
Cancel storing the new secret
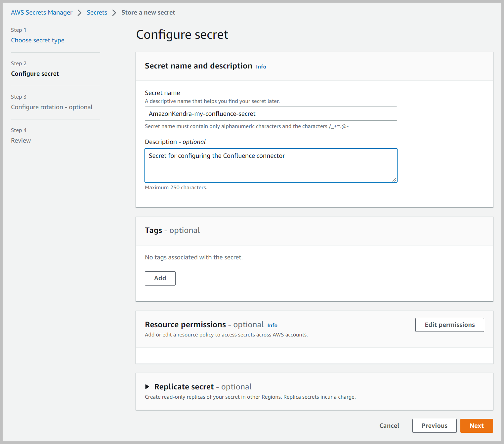(x=389, y=425)
